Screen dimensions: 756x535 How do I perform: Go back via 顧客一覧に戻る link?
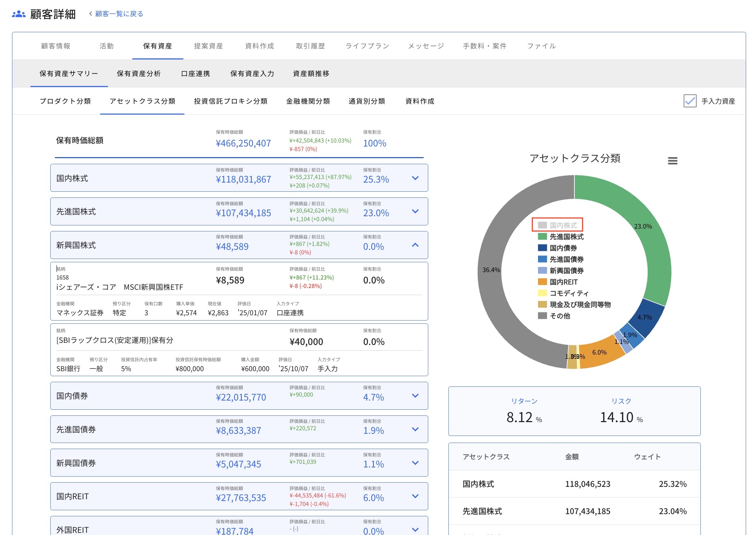119,14
